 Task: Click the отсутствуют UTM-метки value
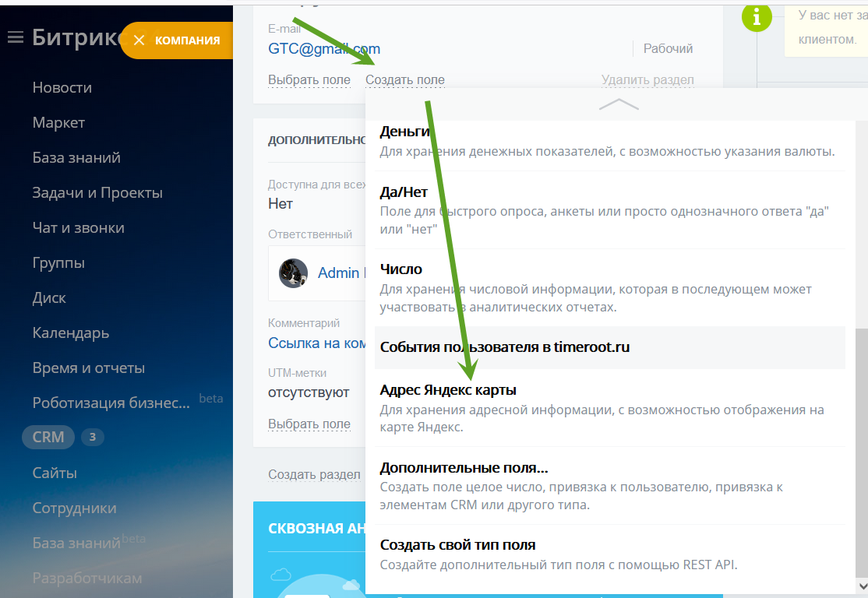(x=309, y=392)
